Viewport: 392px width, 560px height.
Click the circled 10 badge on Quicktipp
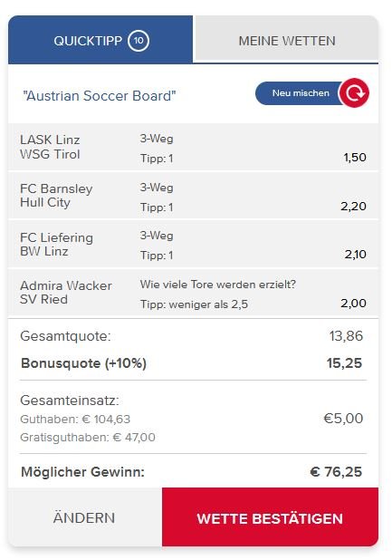[x=139, y=41]
